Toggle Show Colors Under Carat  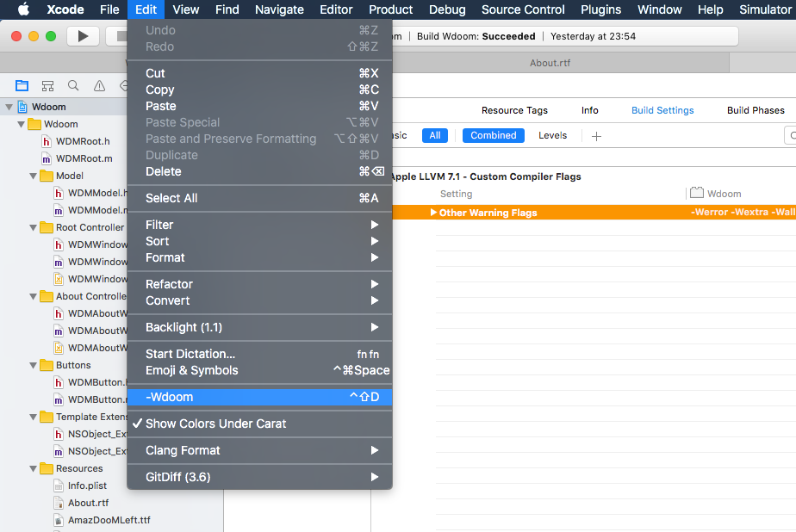point(259,424)
